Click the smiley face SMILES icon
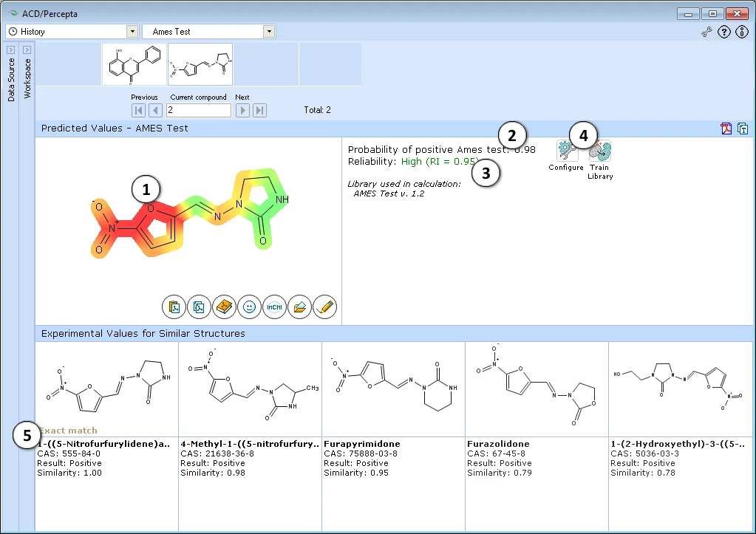 [249, 307]
